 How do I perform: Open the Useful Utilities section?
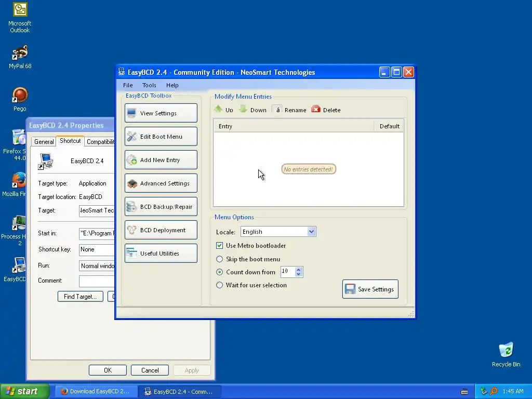click(x=161, y=254)
